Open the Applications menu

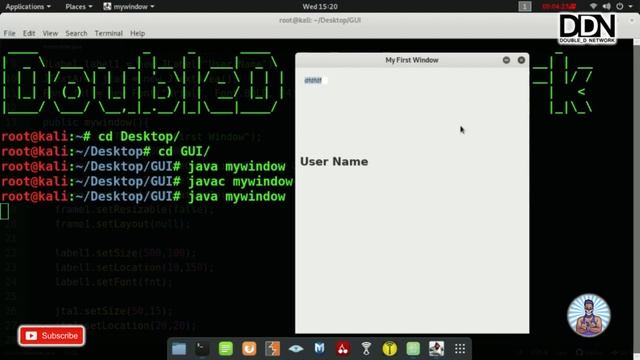pyautogui.click(x=28, y=7)
